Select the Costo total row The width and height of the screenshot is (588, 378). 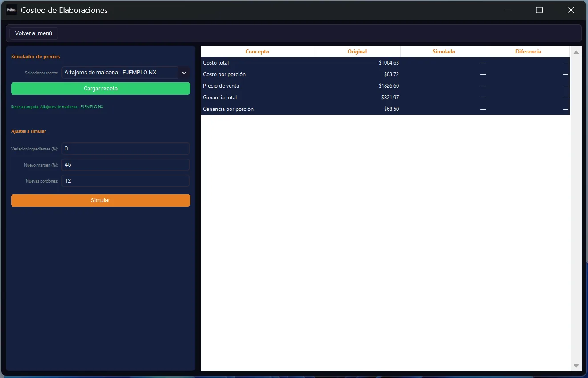385,63
